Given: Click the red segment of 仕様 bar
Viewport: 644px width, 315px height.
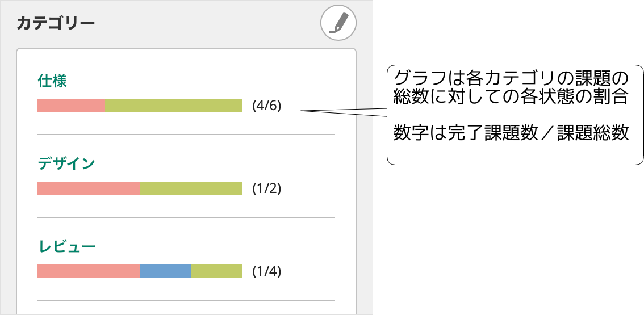Looking at the screenshot, I should point(71,106).
